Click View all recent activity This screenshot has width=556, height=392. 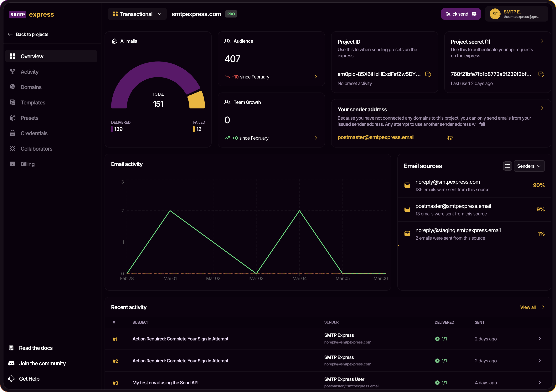click(x=532, y=307)
